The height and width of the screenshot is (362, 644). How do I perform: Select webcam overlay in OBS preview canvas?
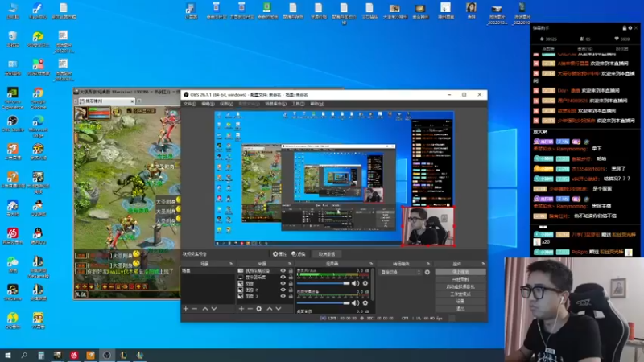[x=428, y=226]
